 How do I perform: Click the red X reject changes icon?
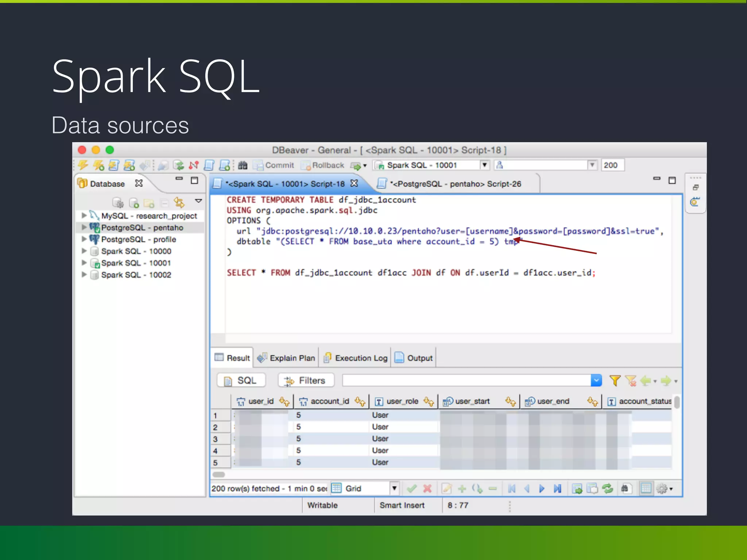[427, 488]
